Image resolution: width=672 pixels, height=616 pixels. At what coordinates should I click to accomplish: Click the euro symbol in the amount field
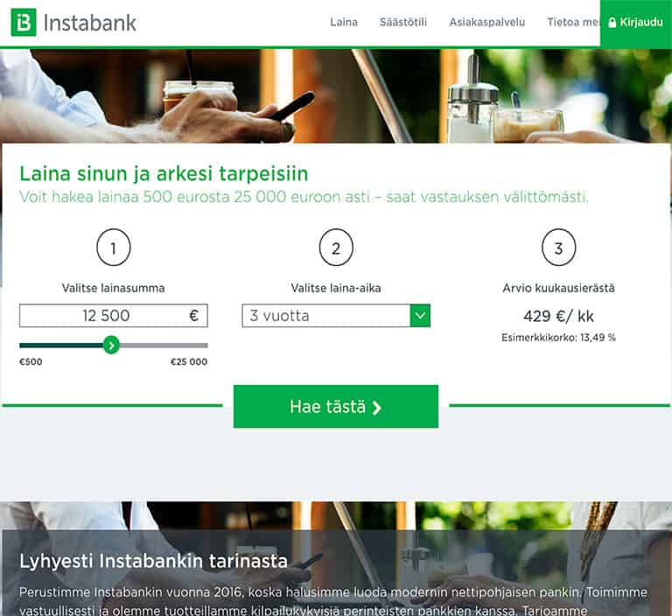(x=193, y=316)
